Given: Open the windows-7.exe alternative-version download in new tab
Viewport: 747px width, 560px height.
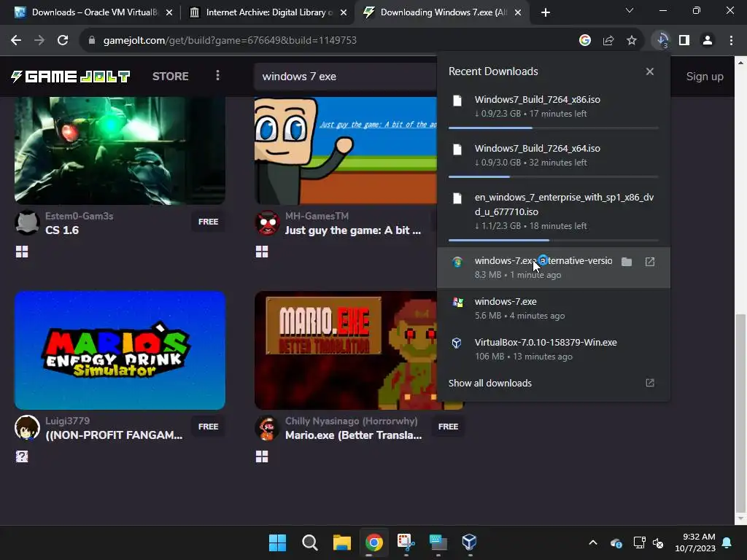Looking at the screenshot, I should (x=650, y=262).
